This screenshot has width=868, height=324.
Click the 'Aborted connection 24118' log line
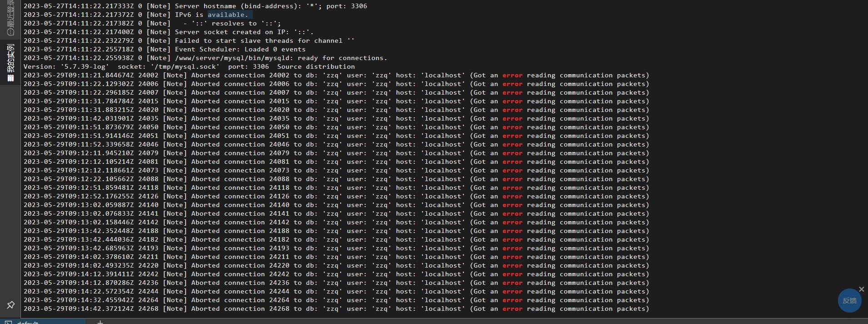[336, 187]
